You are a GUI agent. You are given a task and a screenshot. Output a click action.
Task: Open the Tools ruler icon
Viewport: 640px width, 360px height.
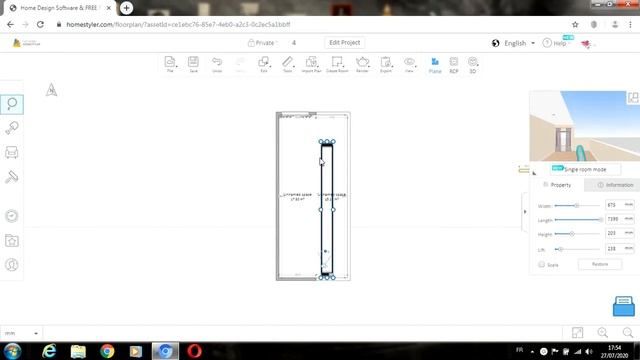[x=287, y=64]
